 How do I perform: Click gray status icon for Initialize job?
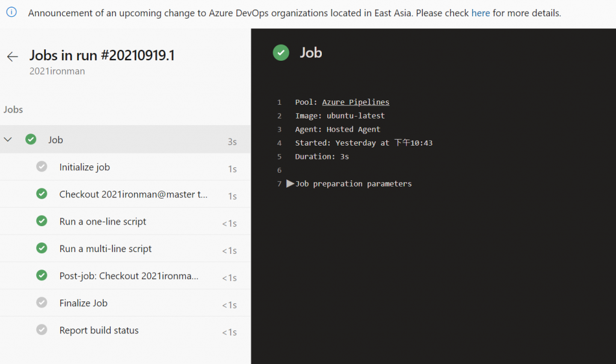click(x=42, y=167)
